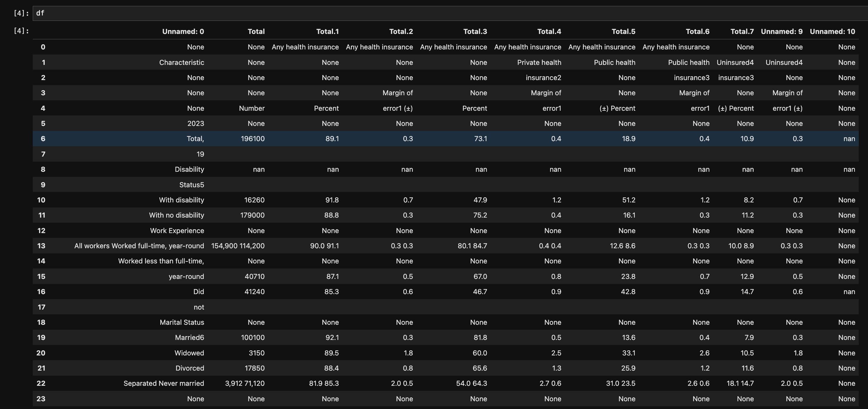Click the 41240 value
Viewport: 868px width, 409px height.
tap(254, 291)
